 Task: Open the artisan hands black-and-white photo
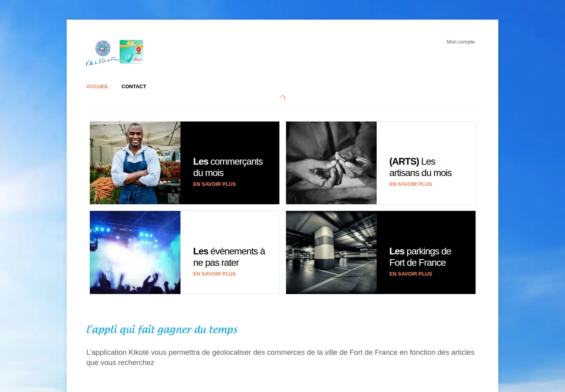click(x=331, y=163)
